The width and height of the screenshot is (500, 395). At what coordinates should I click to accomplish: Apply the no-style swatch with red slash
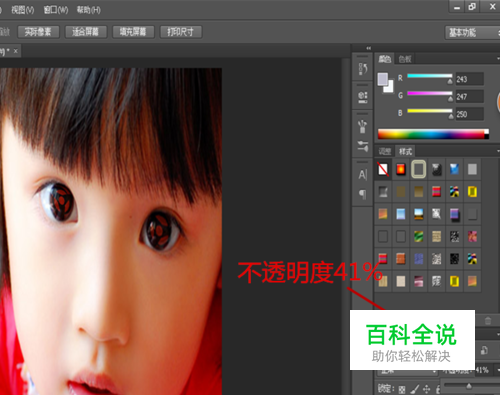coord(383,169)
